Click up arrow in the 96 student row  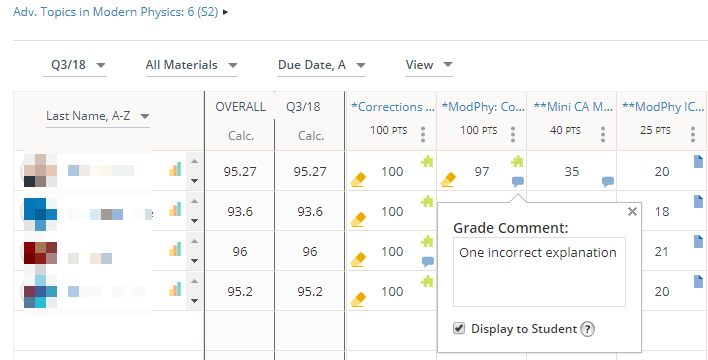(x=195, y=241)
